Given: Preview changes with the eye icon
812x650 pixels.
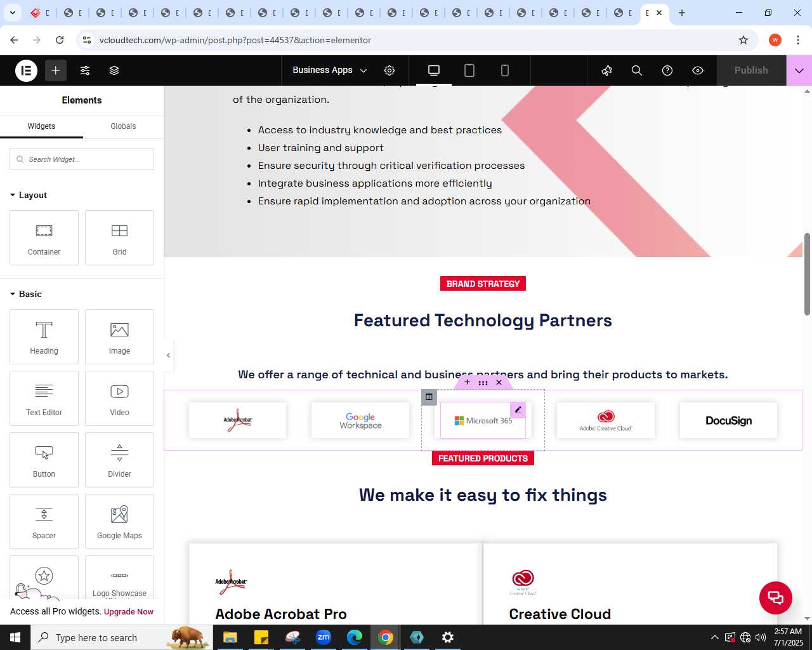Looking at the screenshot, I should pyautogui.click(x=698, y=70).
